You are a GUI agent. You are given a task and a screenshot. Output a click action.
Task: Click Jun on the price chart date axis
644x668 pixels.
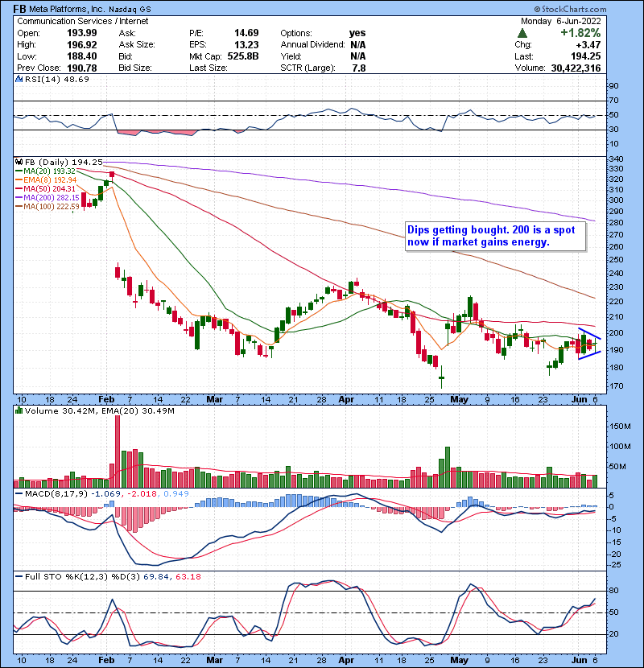579,400
